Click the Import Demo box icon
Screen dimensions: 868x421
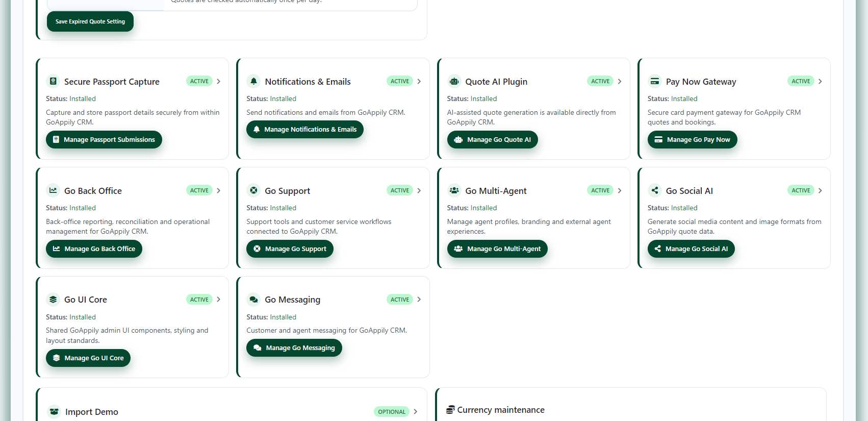tap(54, 412)
